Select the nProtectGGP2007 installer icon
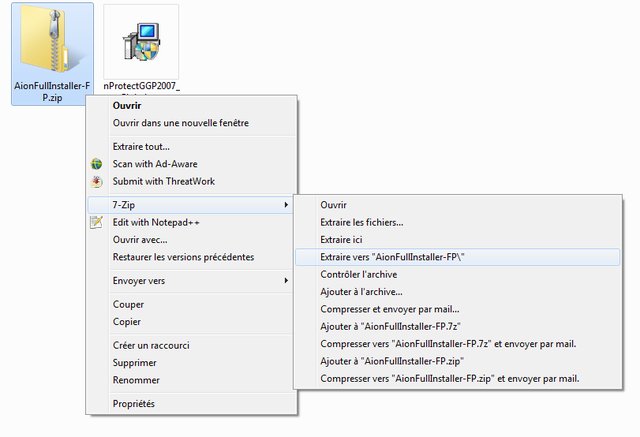Screen dimensions: 640x437 tap(141, 42)
